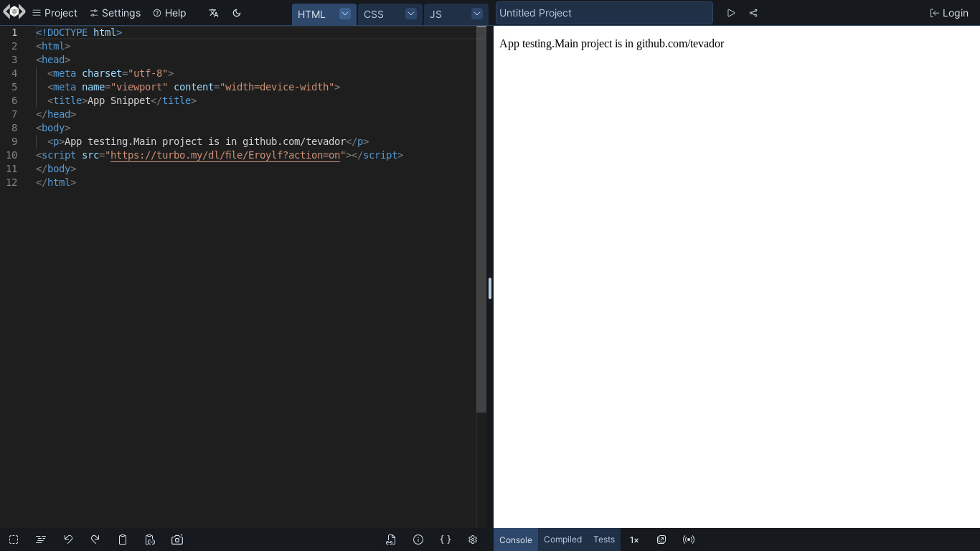The image size is (980, 551).
Task: Click the undo icon
Action: tap(68, 540)
